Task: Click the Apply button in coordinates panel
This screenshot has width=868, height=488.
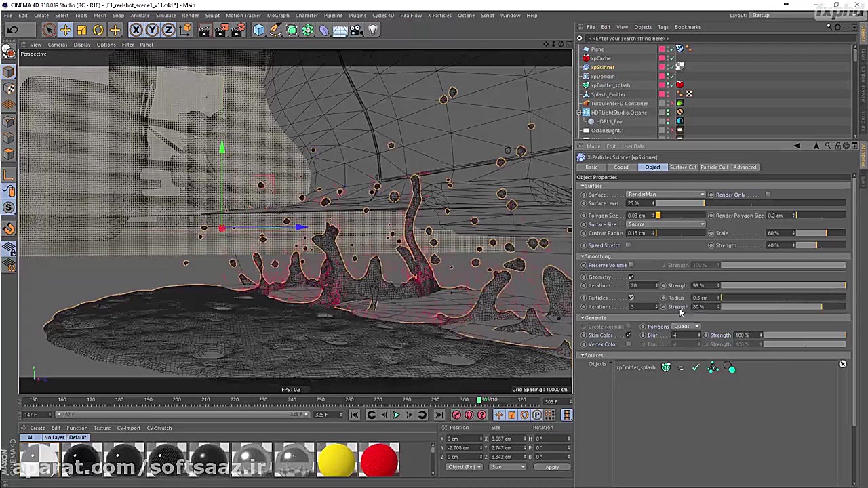Action: 551,467
